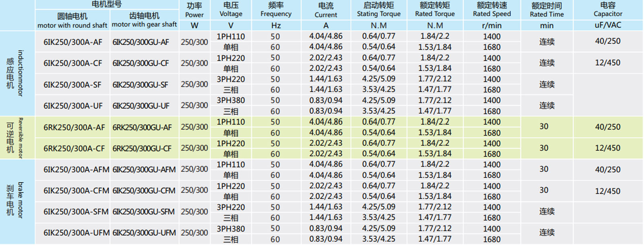Select model cell 6IK250/300A-UFM

point(76,233)
